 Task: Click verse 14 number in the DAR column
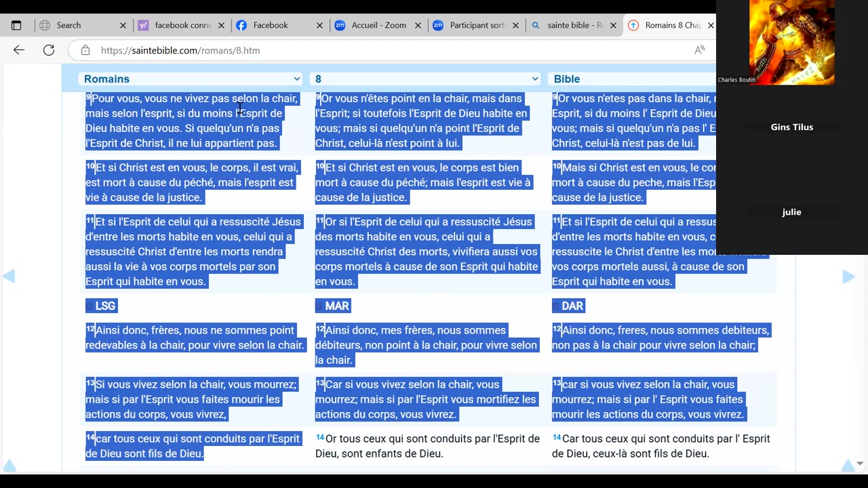click(x=557, y=438)
